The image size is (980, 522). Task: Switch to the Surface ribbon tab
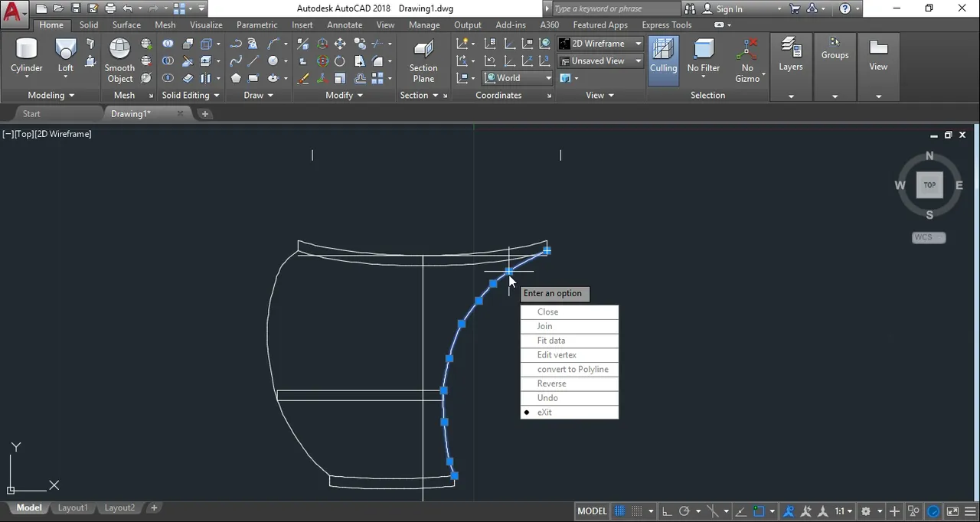[126, 24]
